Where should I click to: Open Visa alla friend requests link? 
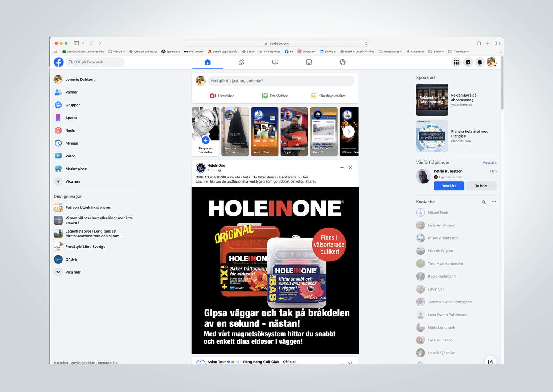coord(489,162)
